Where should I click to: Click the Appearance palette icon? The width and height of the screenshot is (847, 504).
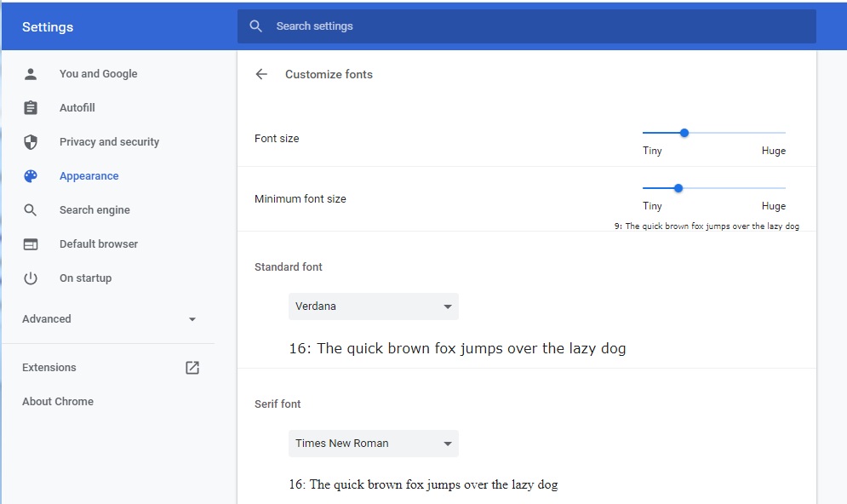(31, 176)
